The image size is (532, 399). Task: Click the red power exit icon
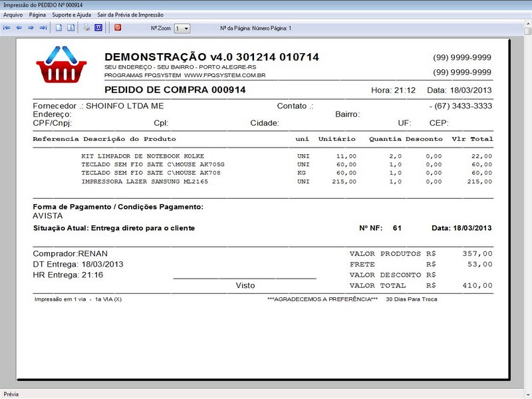click(118, 27)
